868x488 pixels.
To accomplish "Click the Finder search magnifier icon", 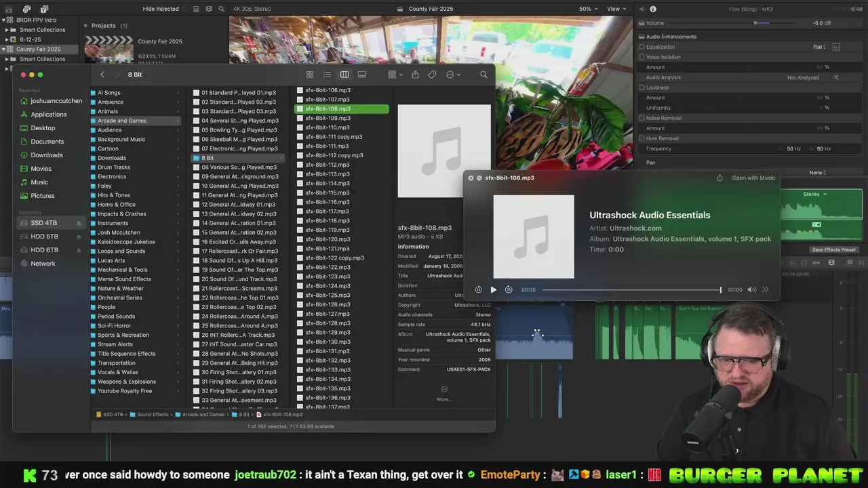I will [484, 75].
